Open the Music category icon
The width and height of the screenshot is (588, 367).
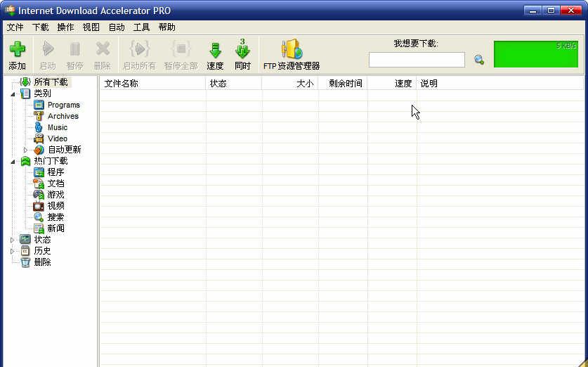pos(39,127)
